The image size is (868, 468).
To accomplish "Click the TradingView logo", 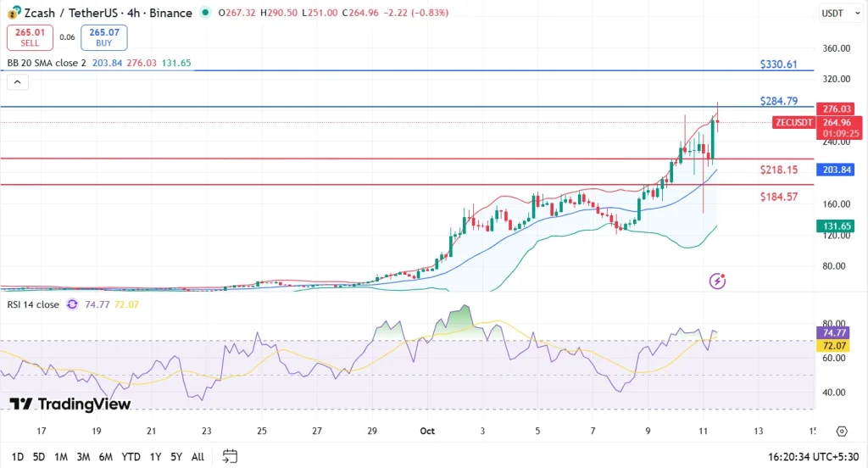I will [70, 404].
